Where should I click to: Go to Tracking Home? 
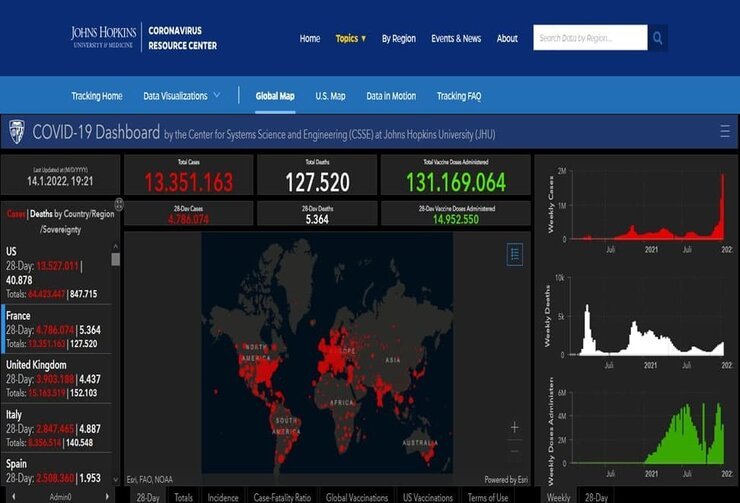click(97, 96)
